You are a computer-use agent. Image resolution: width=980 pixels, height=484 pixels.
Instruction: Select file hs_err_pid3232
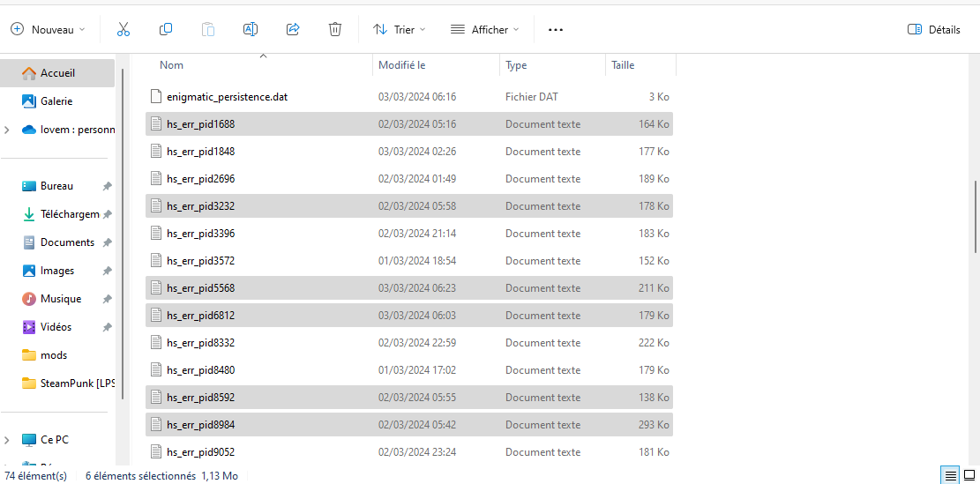point(409,206)
